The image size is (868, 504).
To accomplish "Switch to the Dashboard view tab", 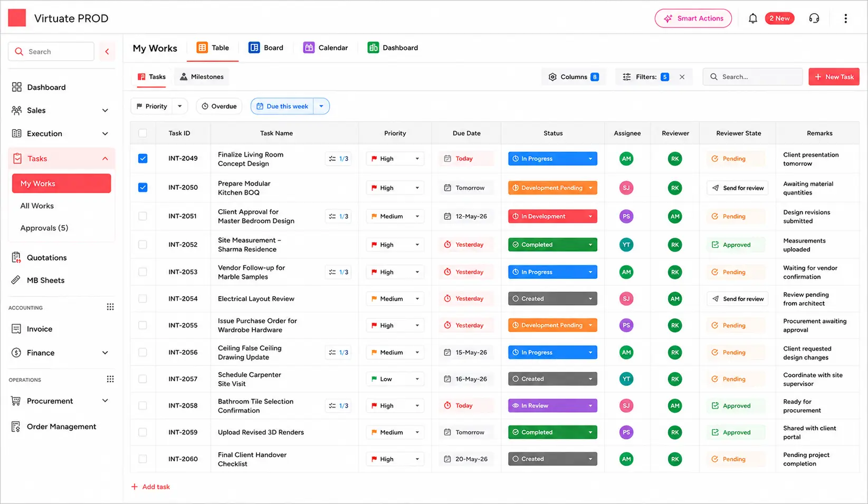I will (x=393, y=48).
